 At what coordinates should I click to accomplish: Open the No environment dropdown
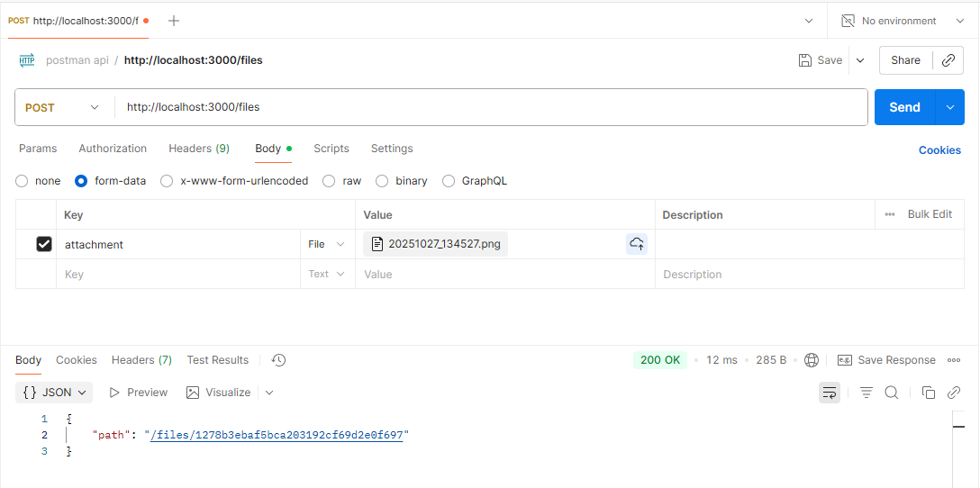click(903, 21)
